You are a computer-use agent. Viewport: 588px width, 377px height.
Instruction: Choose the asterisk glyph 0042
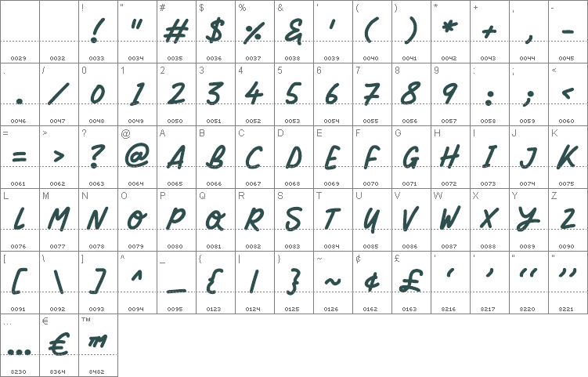450,31
